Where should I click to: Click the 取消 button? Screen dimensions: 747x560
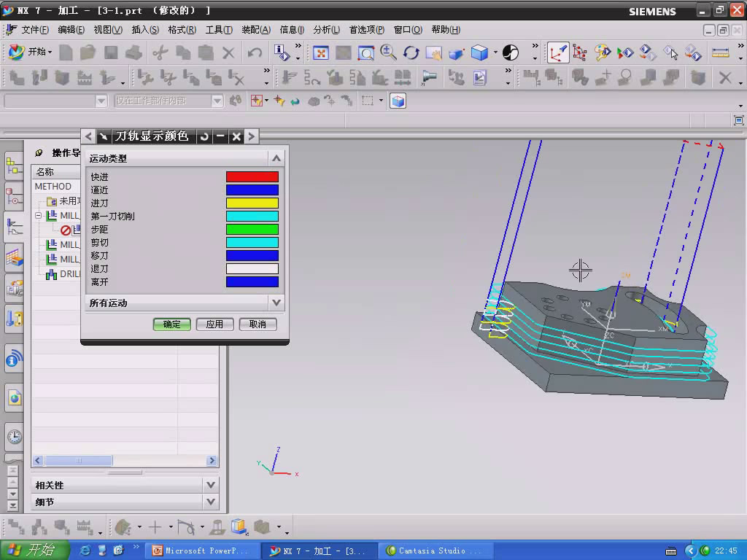(258, 324)
